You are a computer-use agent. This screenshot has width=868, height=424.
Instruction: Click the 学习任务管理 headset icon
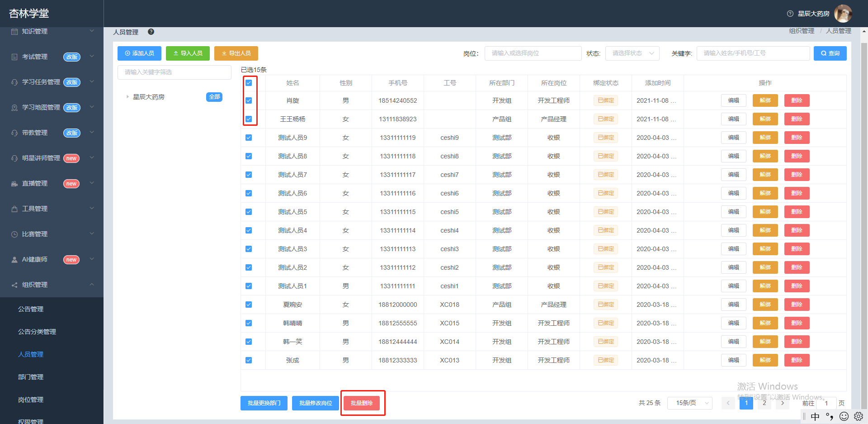pyautogui.click(x=14, y=82)
